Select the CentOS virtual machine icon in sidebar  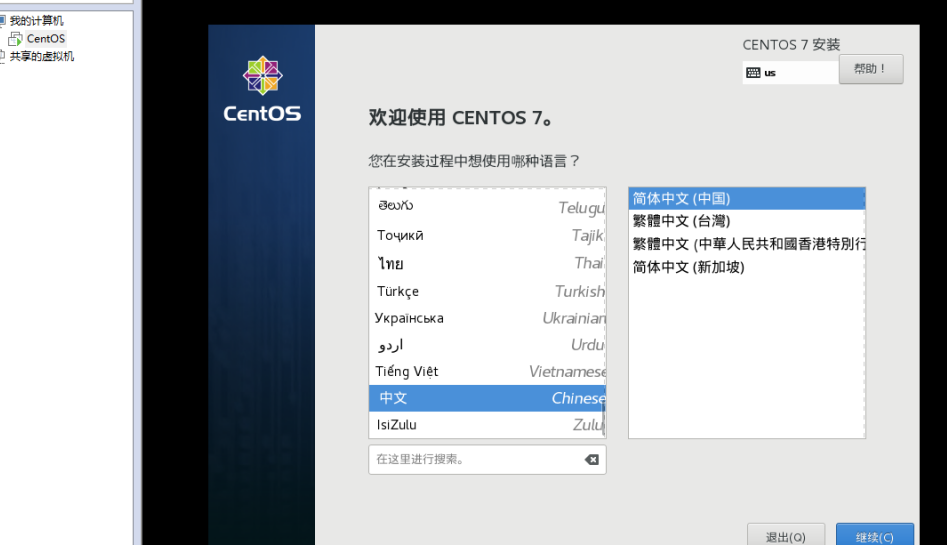[15, 39]
